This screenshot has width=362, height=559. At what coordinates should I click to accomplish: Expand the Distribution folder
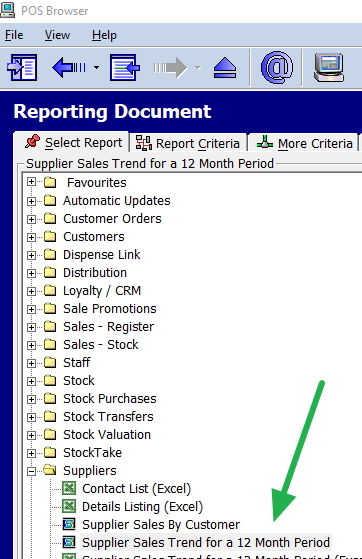(x=31, y=273)
